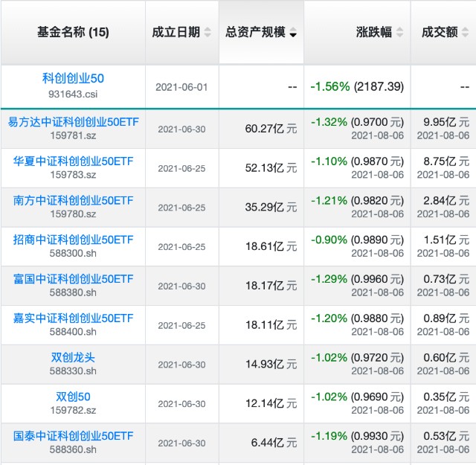This screenshot has height=465, width=476.
Task: Click the -0.90% (0.9890元) change value
Action: tap(357, 240)
